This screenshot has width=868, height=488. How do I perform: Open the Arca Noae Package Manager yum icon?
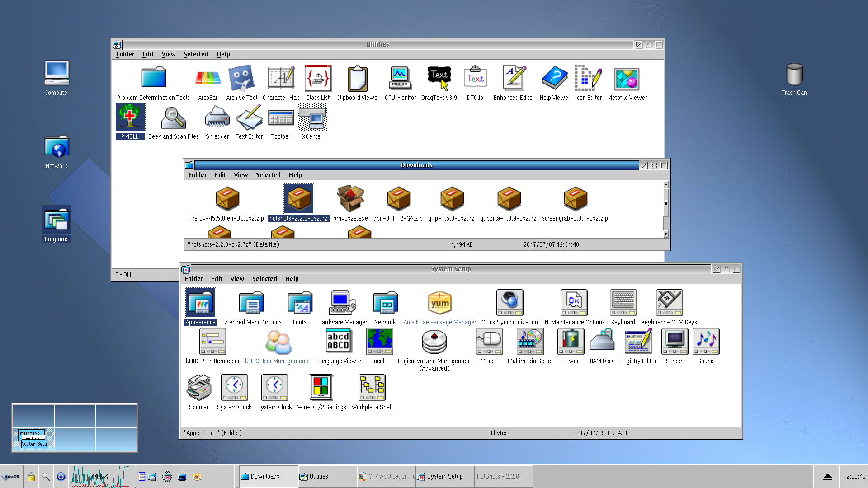(439, 303)
